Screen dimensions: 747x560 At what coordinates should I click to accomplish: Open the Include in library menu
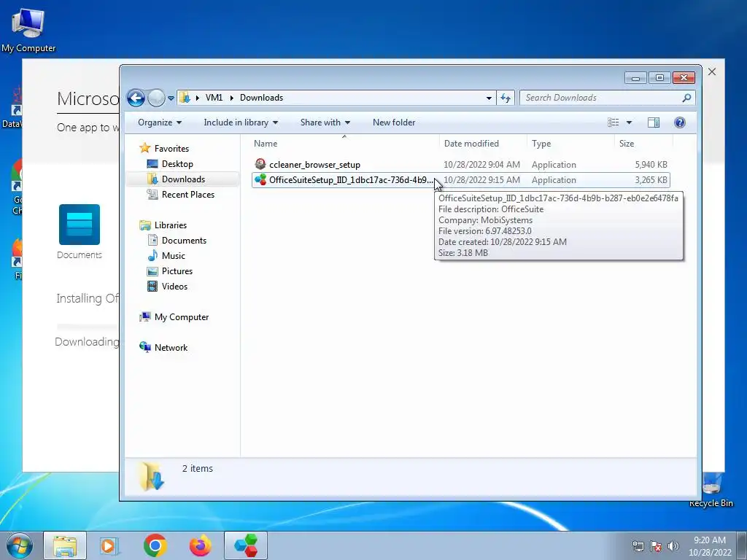coord(241,122)
